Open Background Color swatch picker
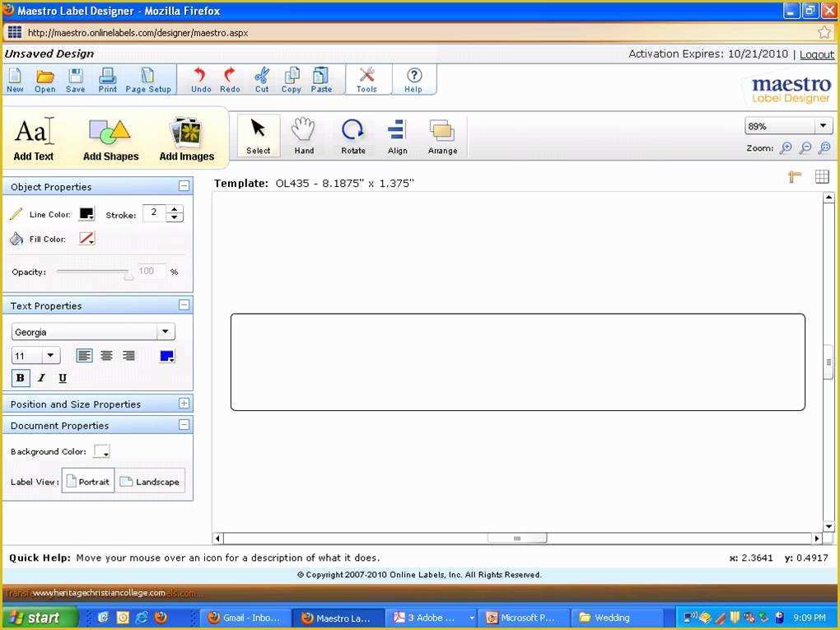The height and width of the screenshot is (630, 840). [102, 451]
